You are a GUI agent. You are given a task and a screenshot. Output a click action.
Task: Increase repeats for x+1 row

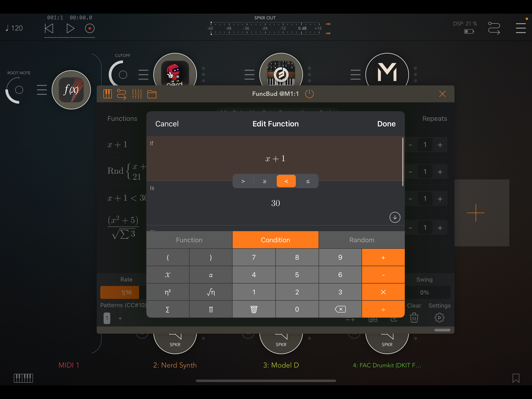pyautogui.click(x=440, y=145)
